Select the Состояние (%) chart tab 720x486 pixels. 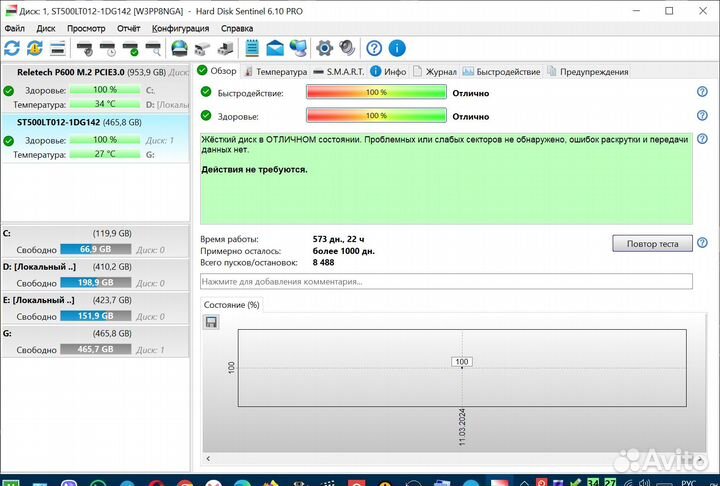(x=231, y=305)
